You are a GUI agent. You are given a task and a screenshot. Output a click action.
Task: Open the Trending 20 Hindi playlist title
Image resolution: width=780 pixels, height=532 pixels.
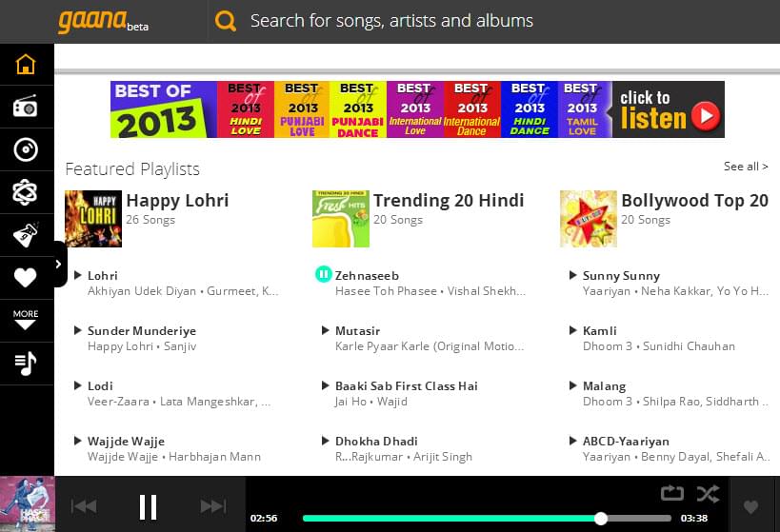(448, 200)
